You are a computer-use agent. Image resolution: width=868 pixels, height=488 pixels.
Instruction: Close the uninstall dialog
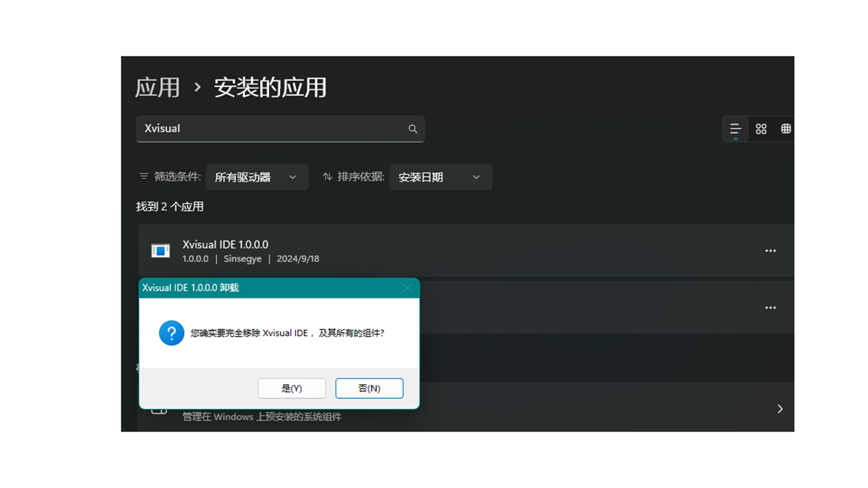pyautogui.click(x=407, y=288)
